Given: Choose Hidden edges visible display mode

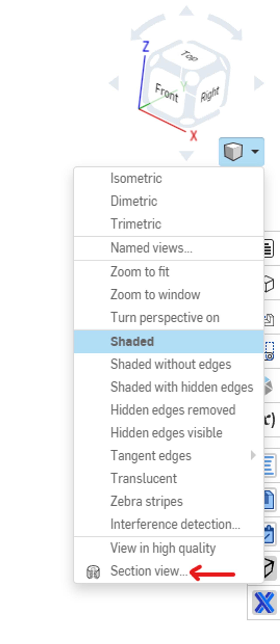Looking at the screenshot, I should point(166,432).
